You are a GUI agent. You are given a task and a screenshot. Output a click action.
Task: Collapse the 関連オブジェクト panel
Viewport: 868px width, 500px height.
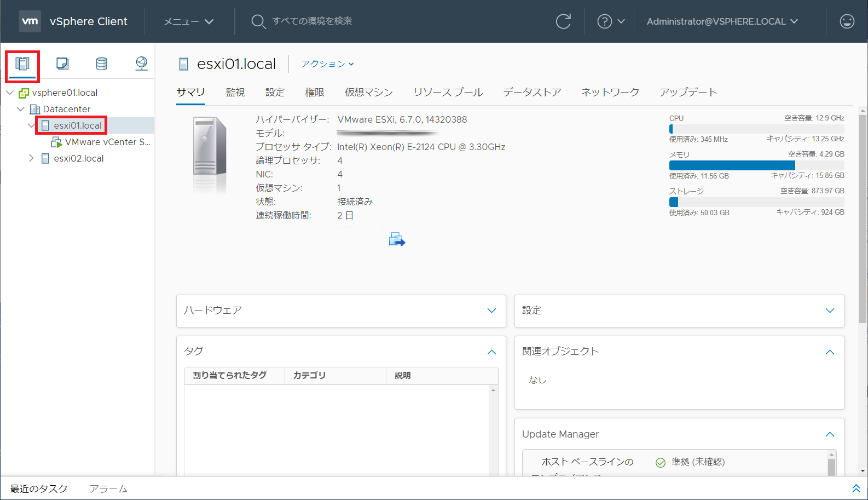830,352
